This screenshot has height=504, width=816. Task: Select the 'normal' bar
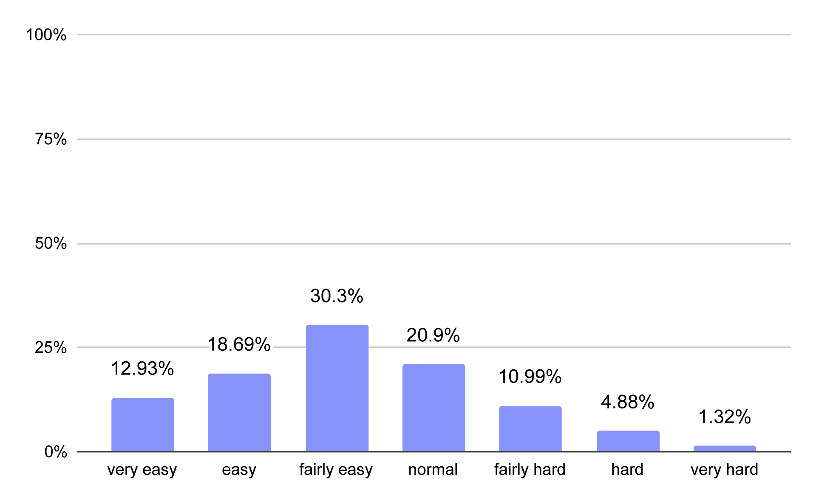coord(433,408)
